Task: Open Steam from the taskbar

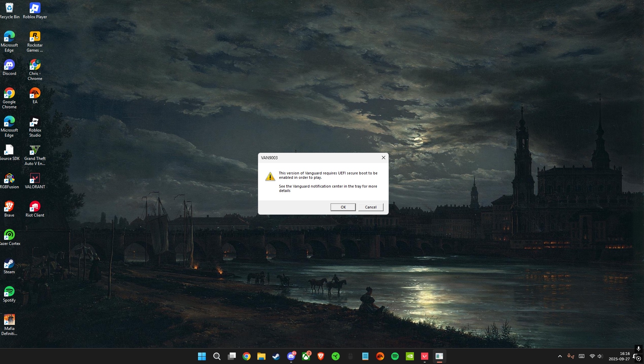Action: point(276,356)
